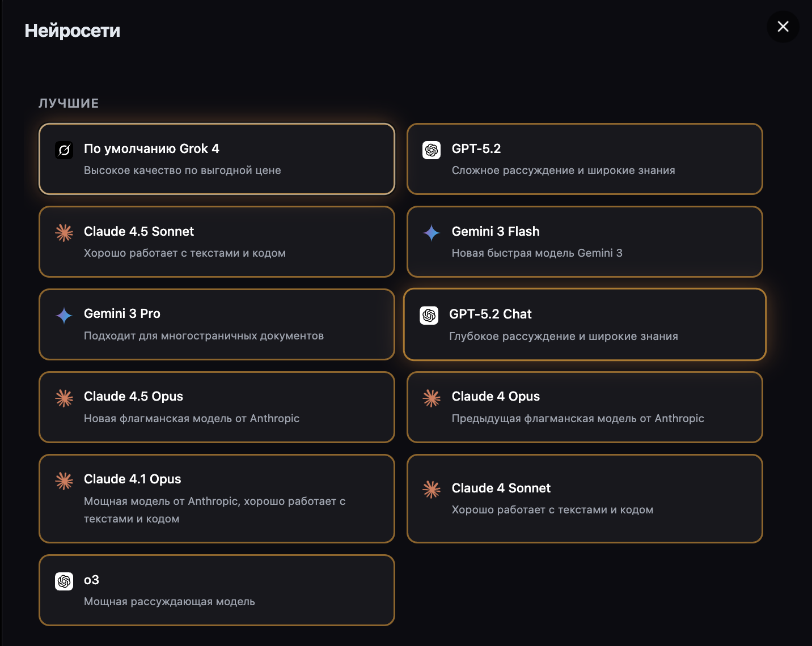The height and width of the screenshot is (646, 812).
Task: Select Gemini 3 Pro for multi-page documents
Action: pos(217,325)
